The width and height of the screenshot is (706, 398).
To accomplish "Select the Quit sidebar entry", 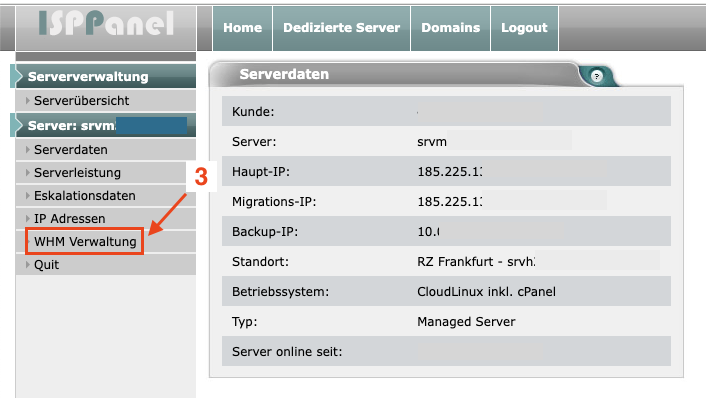I will [x=46, y=264].
